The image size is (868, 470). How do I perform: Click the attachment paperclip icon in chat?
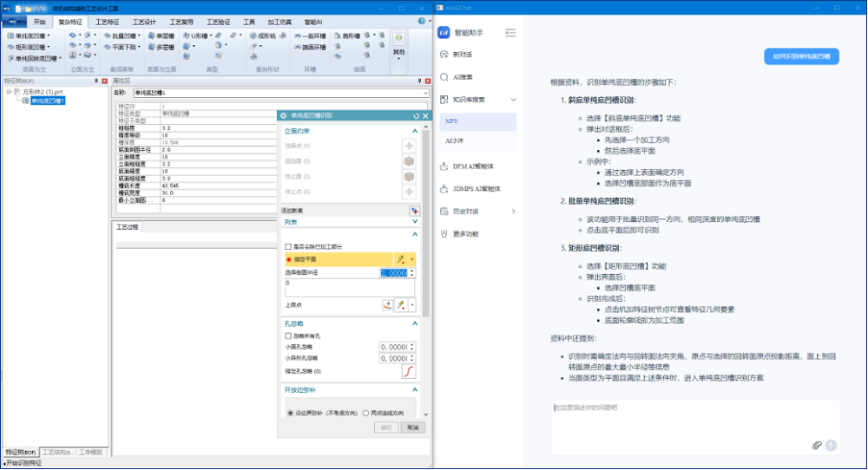pos(817,445)
